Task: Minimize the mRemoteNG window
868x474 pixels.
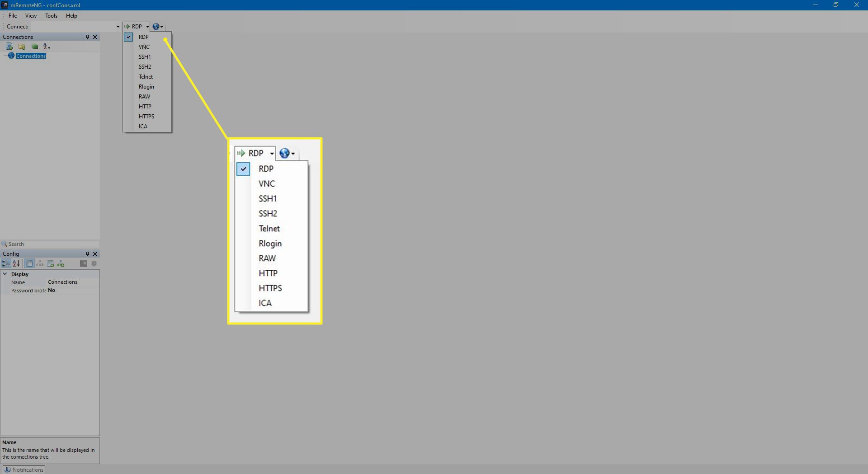Action: tap(816, 5)
